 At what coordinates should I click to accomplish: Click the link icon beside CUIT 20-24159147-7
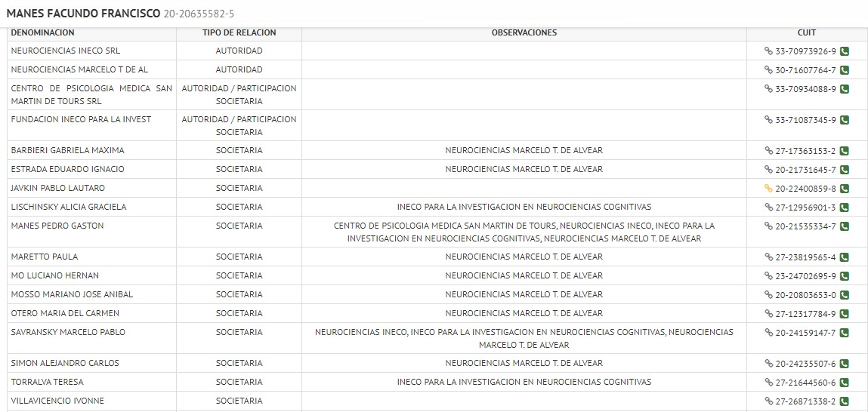point(768,332)
